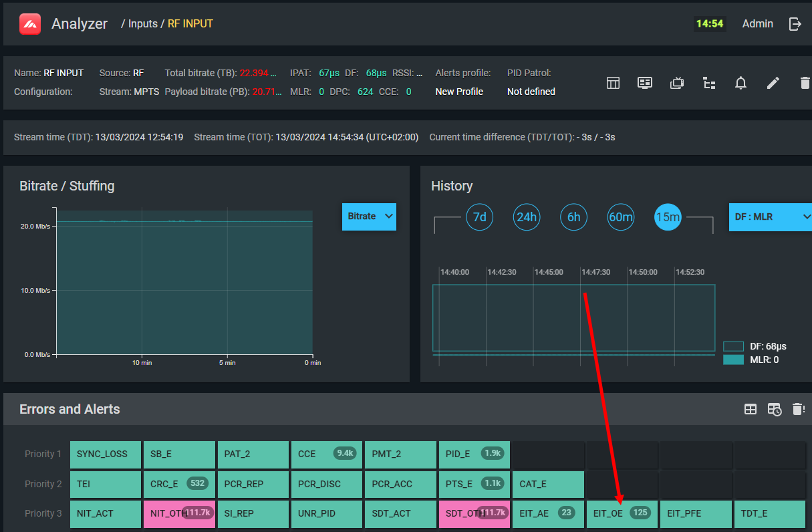Screen dimensions: 812x532
Task: Click the logout icon next to Admin
Action: click(795, 24)
